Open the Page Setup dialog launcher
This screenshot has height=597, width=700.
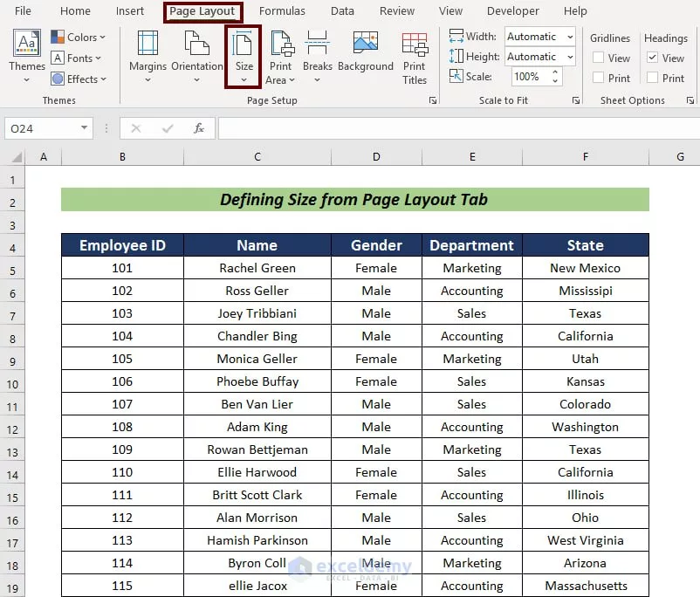(433, 101)
